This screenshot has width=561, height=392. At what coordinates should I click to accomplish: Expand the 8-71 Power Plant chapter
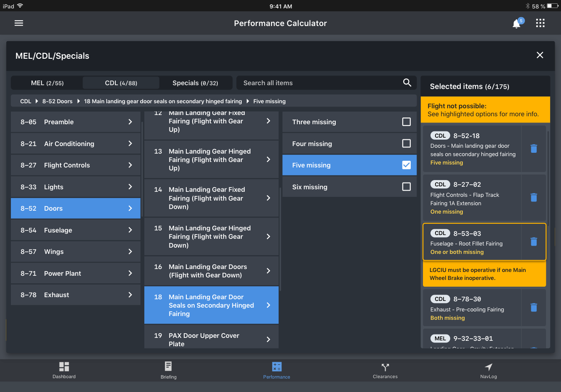[76, 273]
